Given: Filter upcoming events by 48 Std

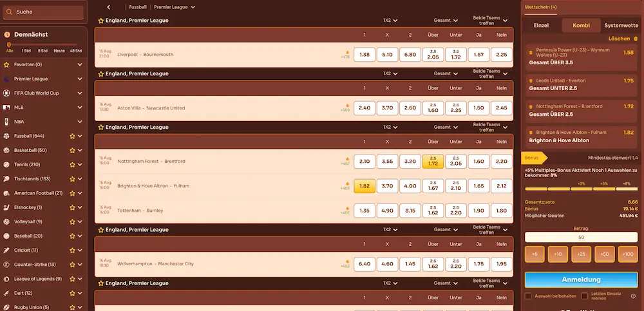Looking at the screenshot, I should 75,51.
